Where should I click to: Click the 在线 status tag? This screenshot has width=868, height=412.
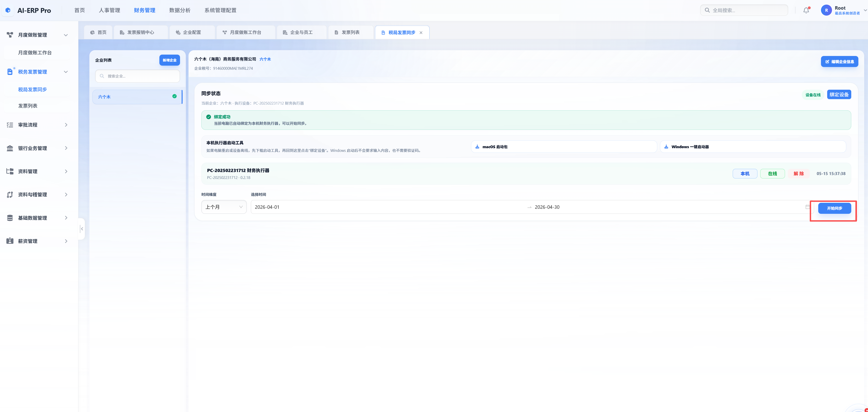[772, 174]
